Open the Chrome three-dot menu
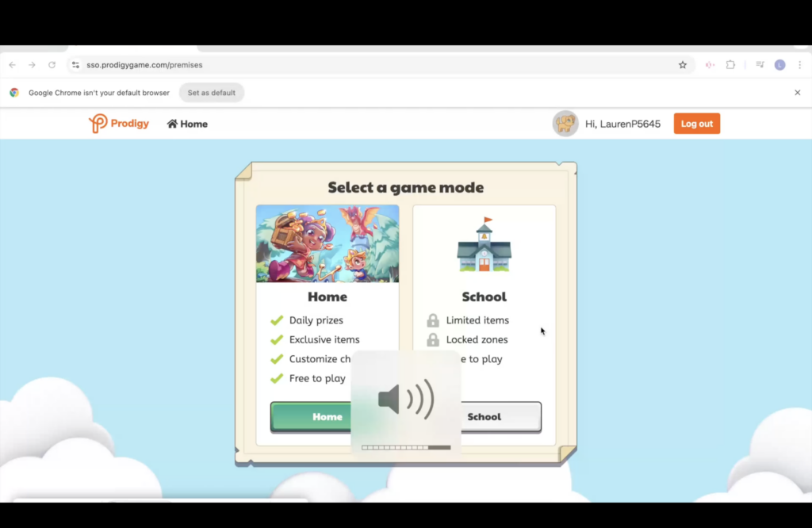 [799, 65]
